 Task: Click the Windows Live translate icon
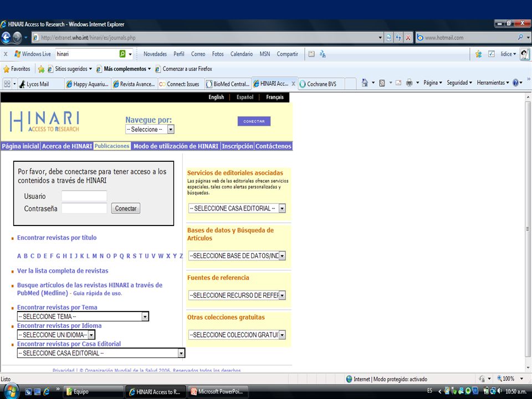[x=323, y=54]
